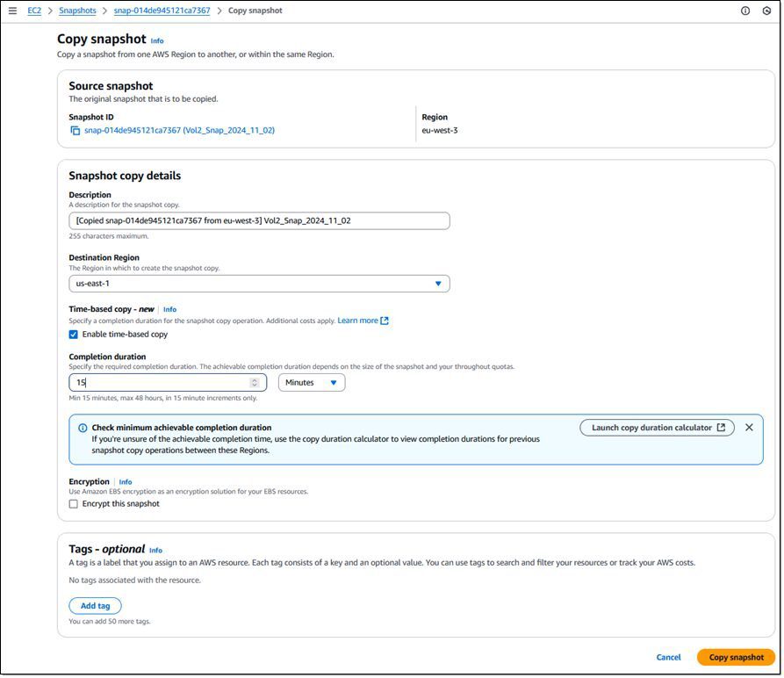Open the settings gear in the top bar
The height and width of the screenshot is (678, 784).
click(x=766, y=10)
